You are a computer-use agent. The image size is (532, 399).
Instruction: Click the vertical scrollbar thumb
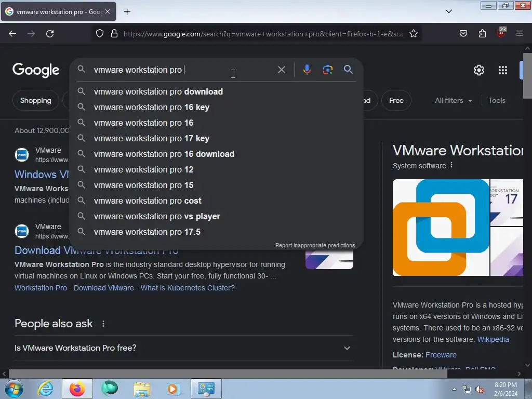tap(528, 75)
